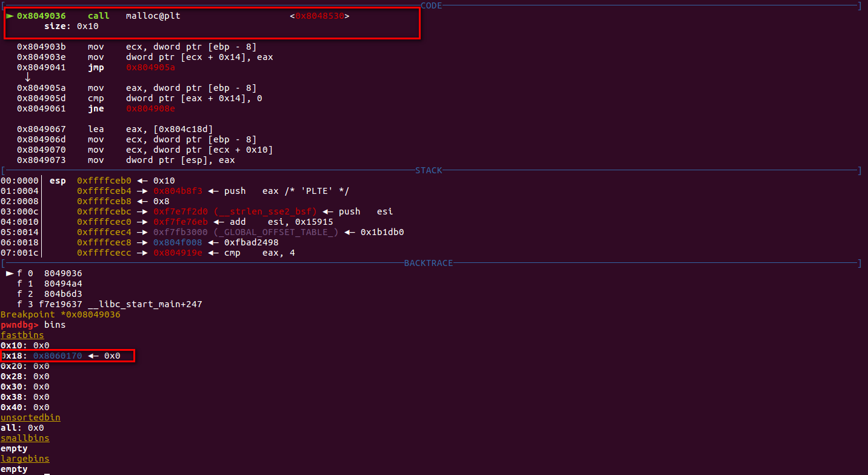
Task: Select the <0x8048530> target address
Action: (x=319, y=16)
